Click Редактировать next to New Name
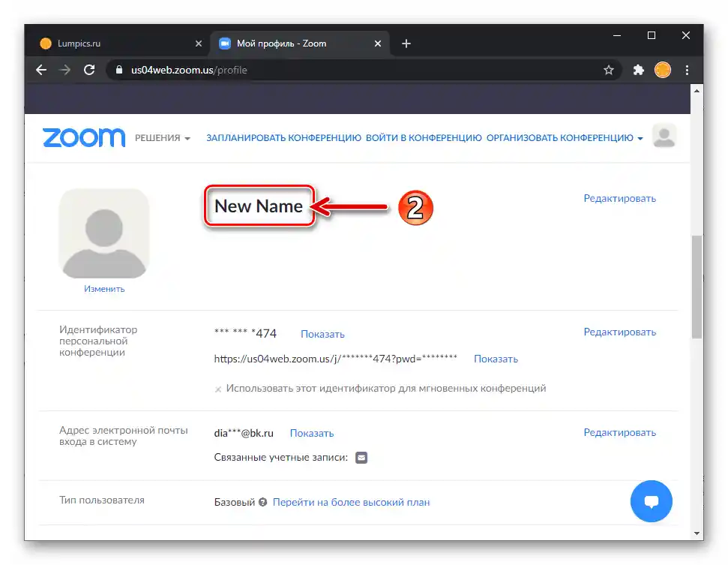The height and width of the screenshot is (565, 728). click(x=620, y=198)
